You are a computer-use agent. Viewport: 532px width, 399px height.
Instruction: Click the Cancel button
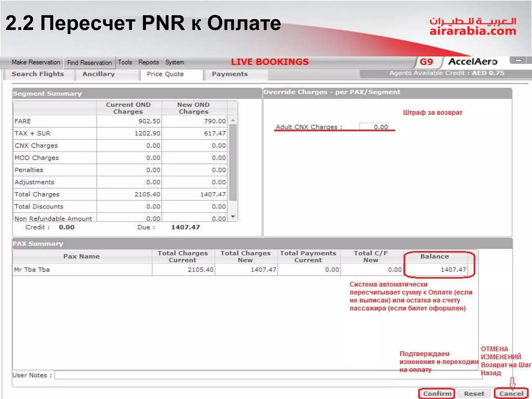(x=511, y=394)
